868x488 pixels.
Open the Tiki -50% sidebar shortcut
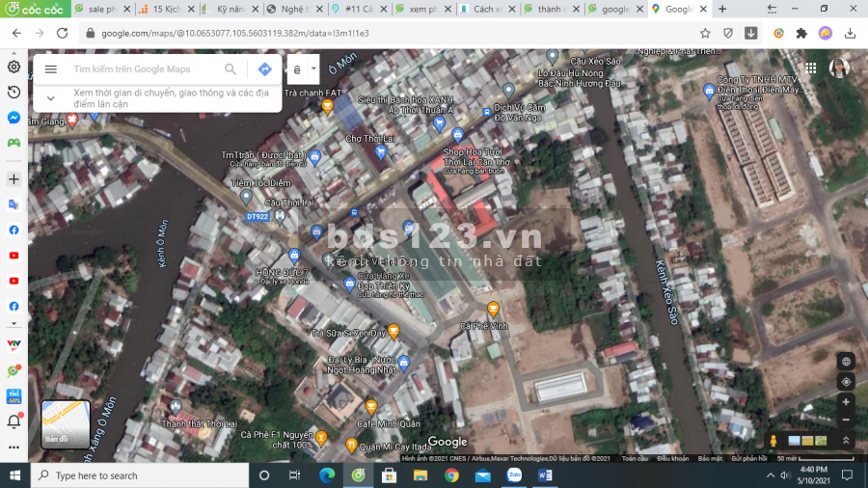coord(14,396)
